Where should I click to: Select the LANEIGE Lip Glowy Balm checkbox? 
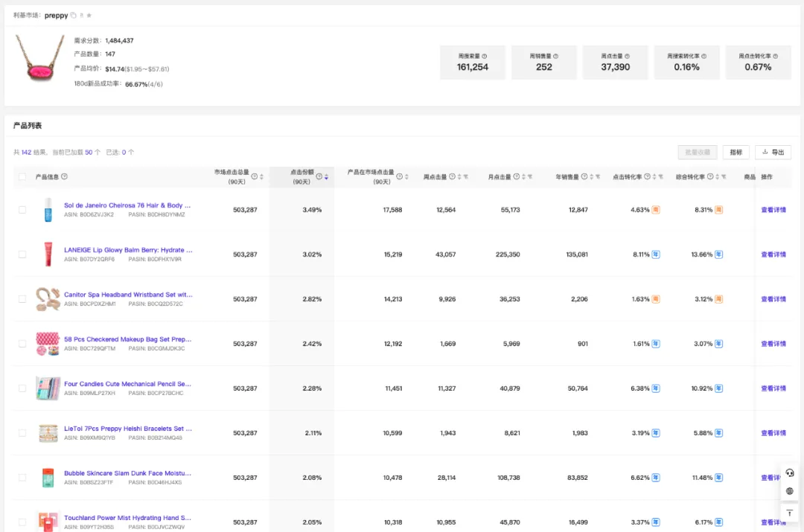(x=22, y=254)
